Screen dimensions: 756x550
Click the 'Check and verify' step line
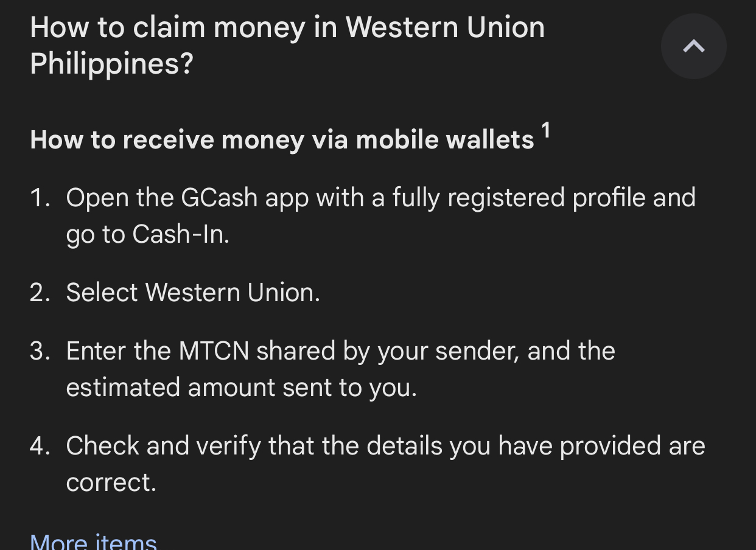point(385,446)
